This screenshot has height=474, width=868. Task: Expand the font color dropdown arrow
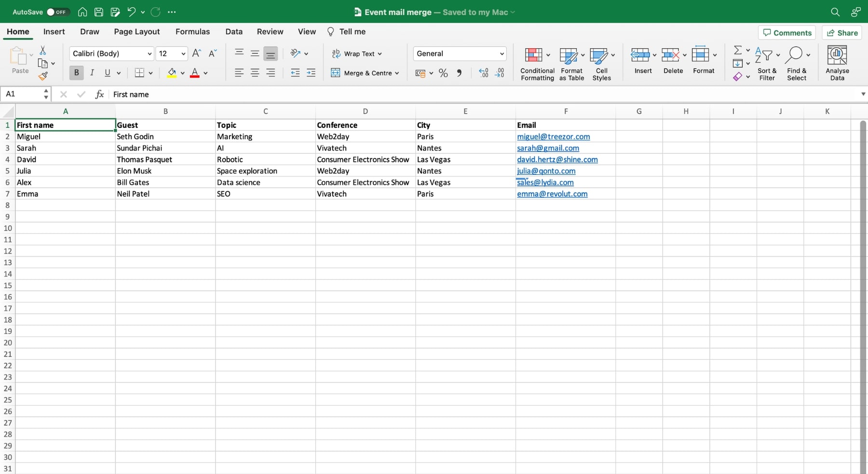[x=206, y=73]
